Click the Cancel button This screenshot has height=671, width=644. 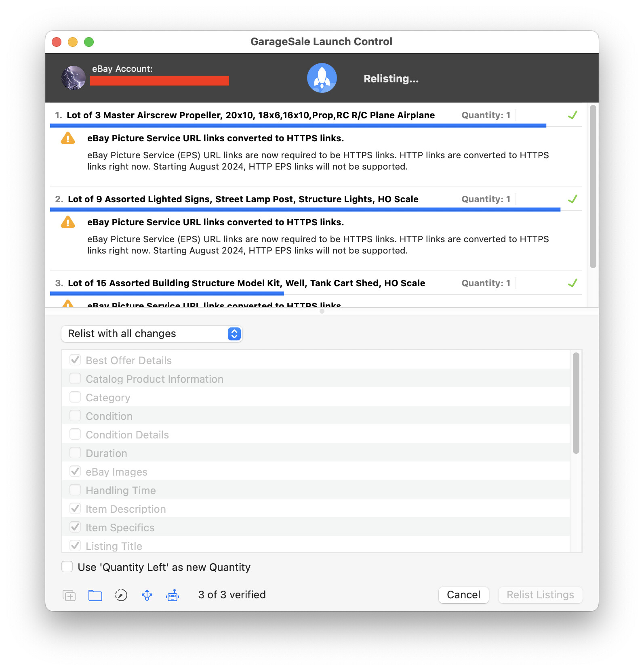click(463, 595)
